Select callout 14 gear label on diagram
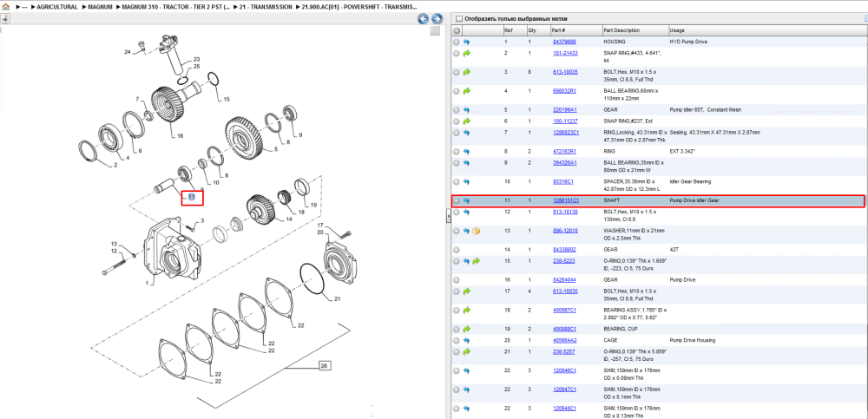 tap(288, 219)
